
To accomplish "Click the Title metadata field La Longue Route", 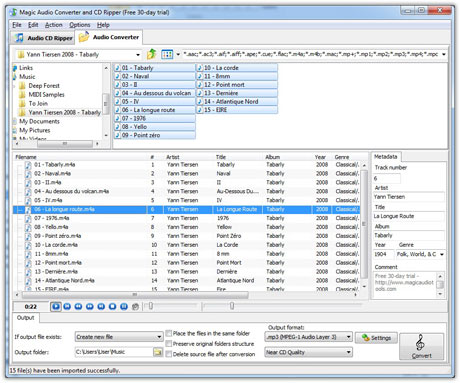I will [x=408, y=216].
